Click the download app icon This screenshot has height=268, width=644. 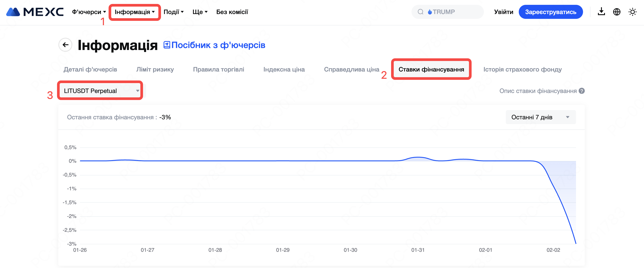601,12
